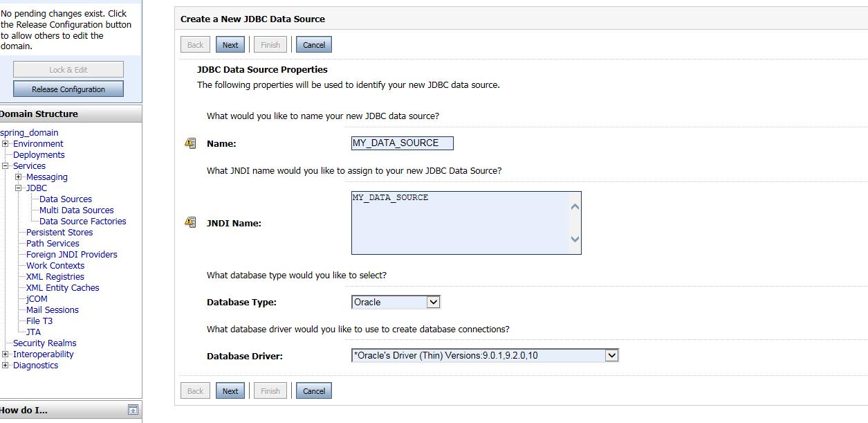
Task: Expand the Diagnostics tree node
Action: (6, 366)
